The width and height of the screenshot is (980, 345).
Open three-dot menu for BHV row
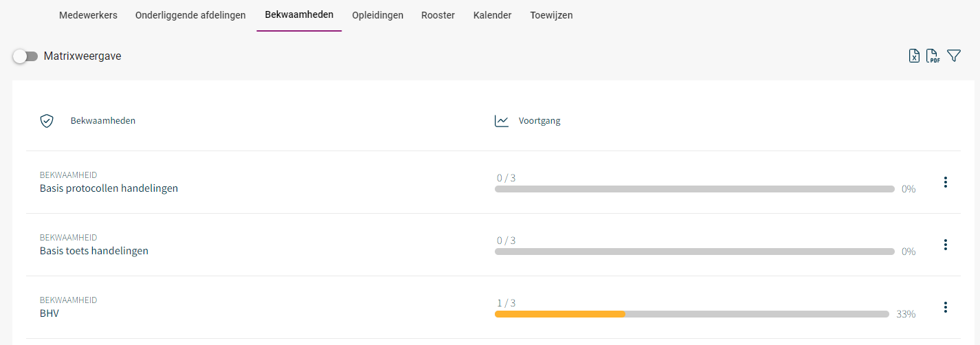coord(946,307)
